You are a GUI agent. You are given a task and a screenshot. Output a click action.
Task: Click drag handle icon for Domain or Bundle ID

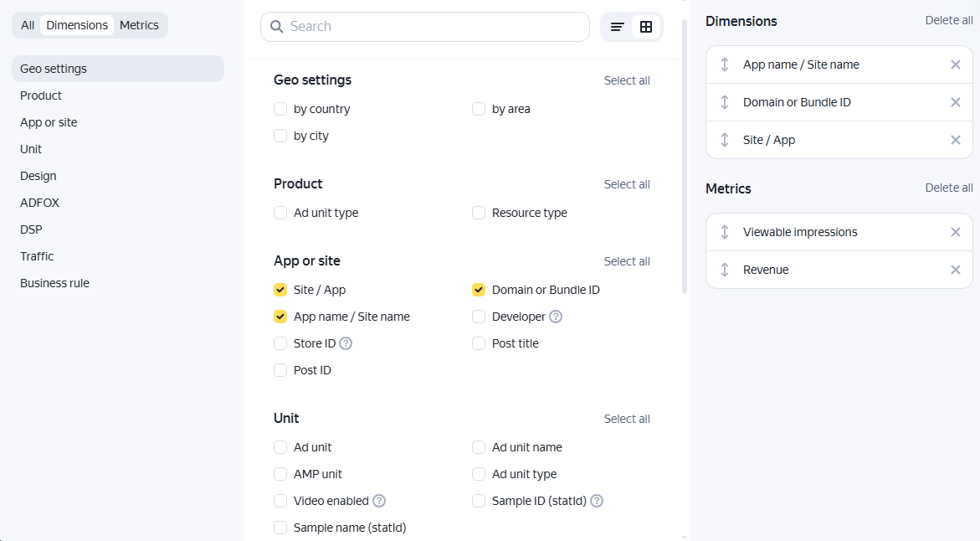(x=725, y=102)
